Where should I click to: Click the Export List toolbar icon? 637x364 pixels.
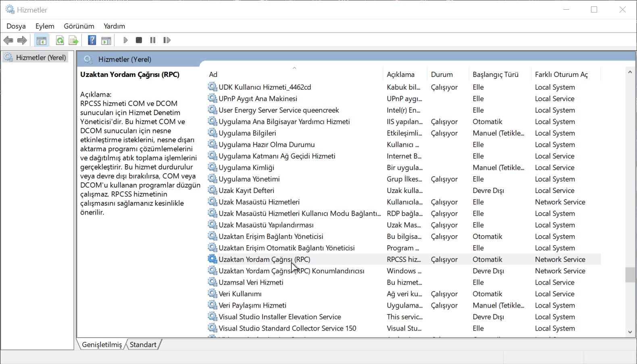[73, 40]
